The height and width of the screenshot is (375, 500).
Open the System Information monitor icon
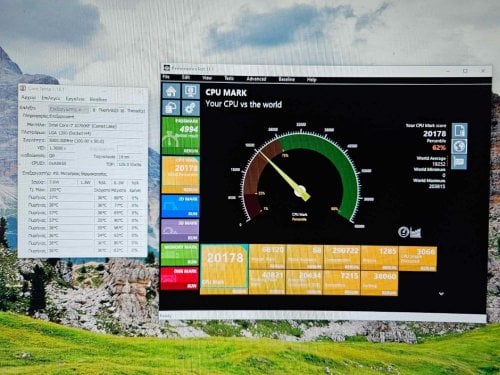coord(191,91)
